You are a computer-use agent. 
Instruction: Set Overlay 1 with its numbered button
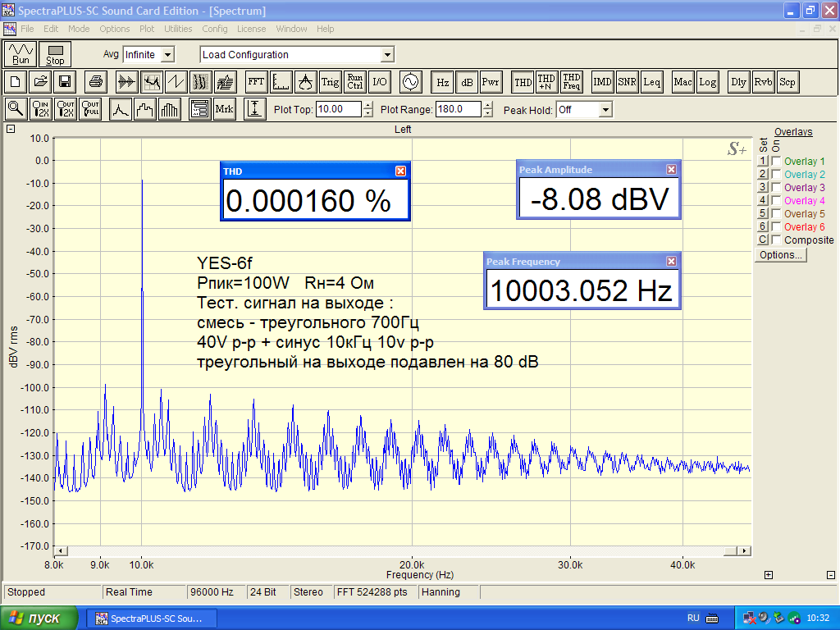(763, 162)
